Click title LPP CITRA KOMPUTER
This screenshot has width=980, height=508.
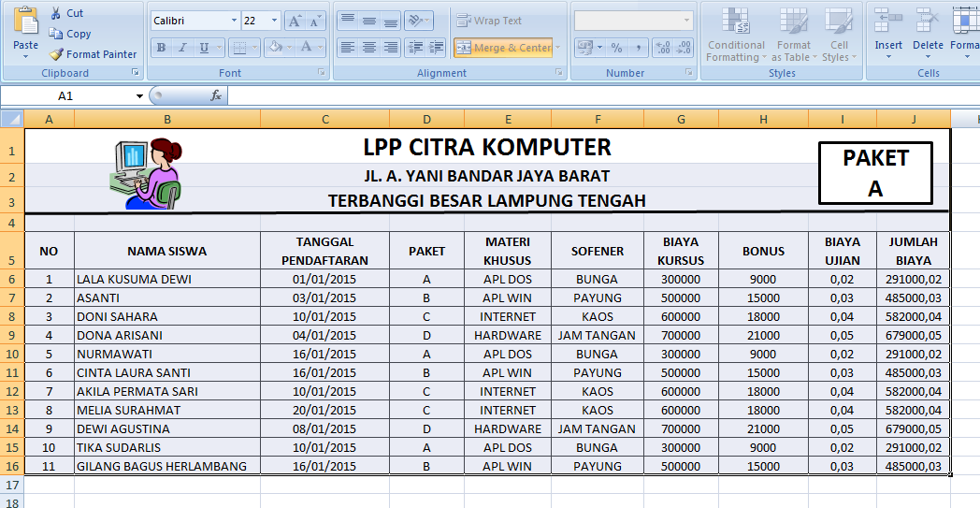point(487,147)
